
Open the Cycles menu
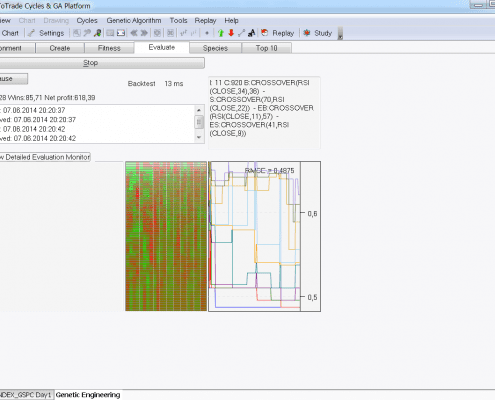(87, 21)
